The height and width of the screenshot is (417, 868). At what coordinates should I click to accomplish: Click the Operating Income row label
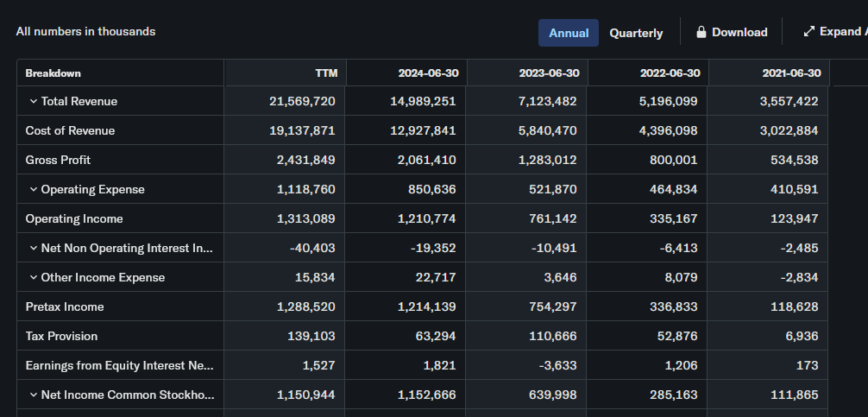pyautogui.click(x=74, y=218)
